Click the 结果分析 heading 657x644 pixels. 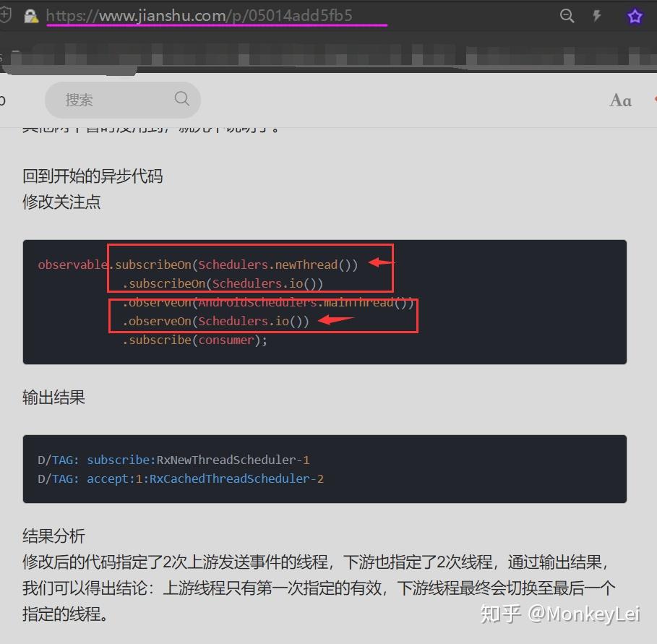[53, 536]
